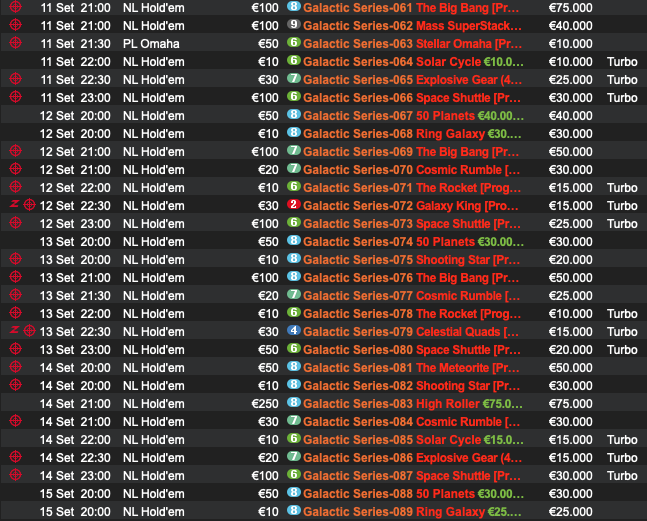Click the red Z icon on Galaxy King row
This screenshot has width=647, height=521.
coord(14,203)
